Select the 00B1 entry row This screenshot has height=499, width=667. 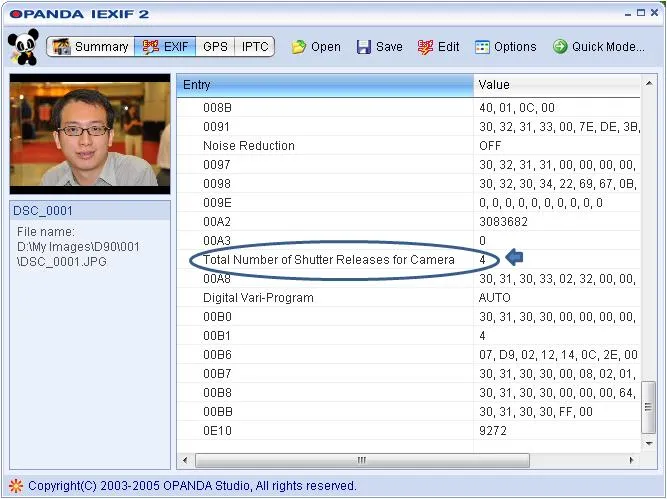(408, 336)
